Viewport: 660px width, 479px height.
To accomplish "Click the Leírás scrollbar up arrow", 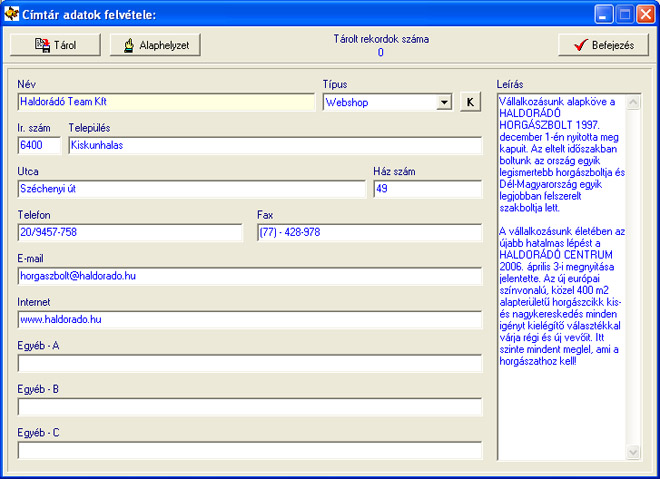I will (633, 102).
